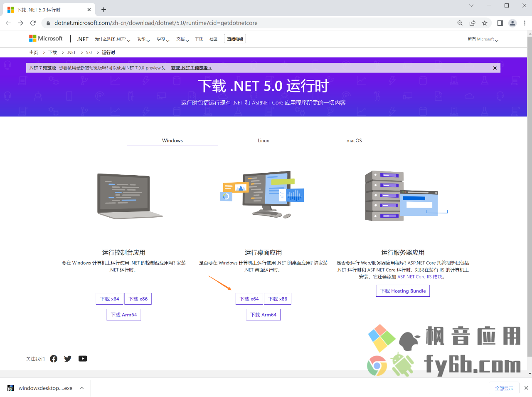This screenshot has width=532, height=397.
Task: Open the browser side panel icon
Action: click(x=500, y=23)
